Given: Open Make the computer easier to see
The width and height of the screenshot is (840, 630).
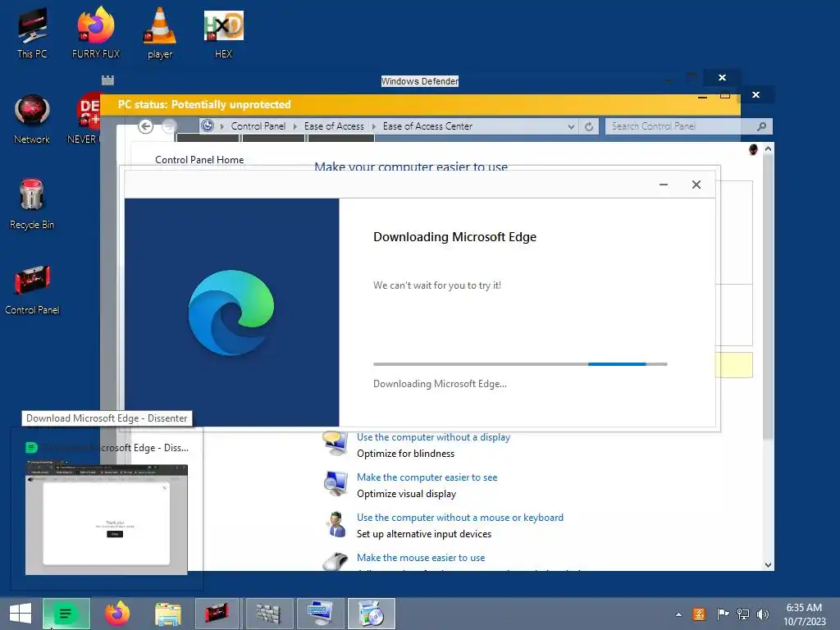Looking at the screenshot, I should click(x=427, y=477).
